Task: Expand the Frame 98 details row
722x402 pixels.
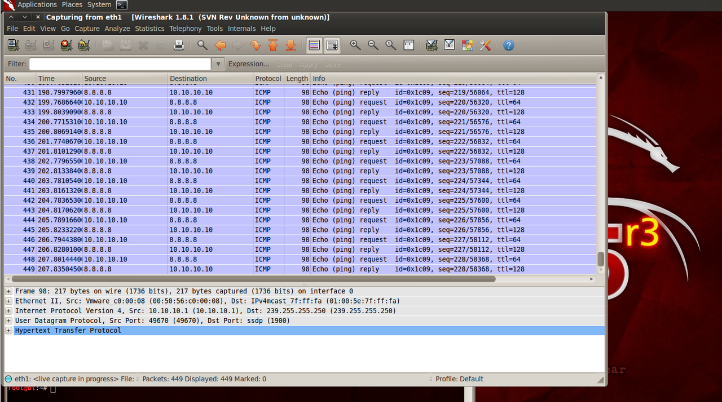Action: pyautogui.click(x=8, y=291)
